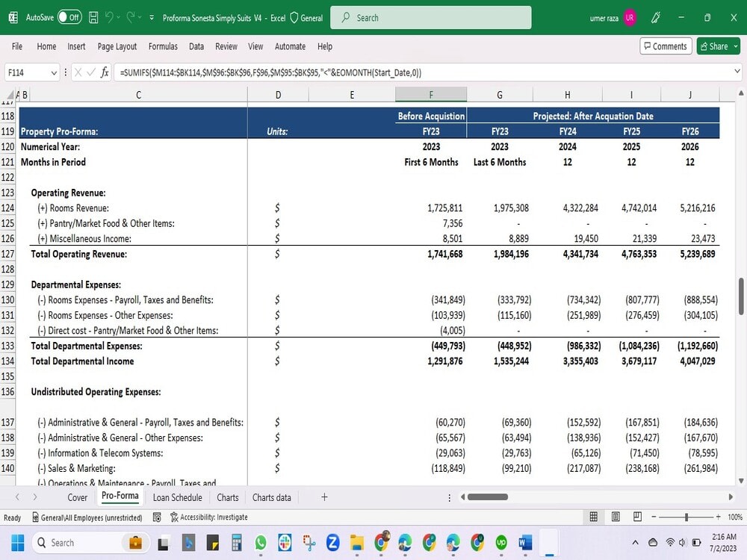Select Page Break Preview in the status bar
This screenshot has height=560, width=747.
[637, 516]
